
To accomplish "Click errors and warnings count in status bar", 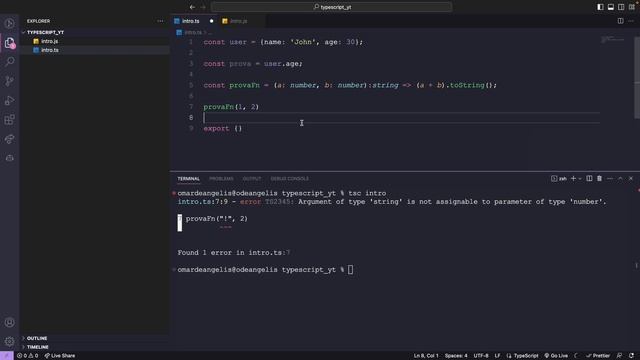I will 27,356.
